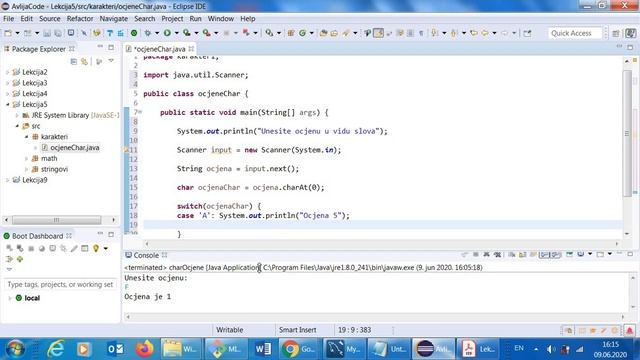
Task: Click Boot Dashboard tags filter field
Action: tap(60, 284)
